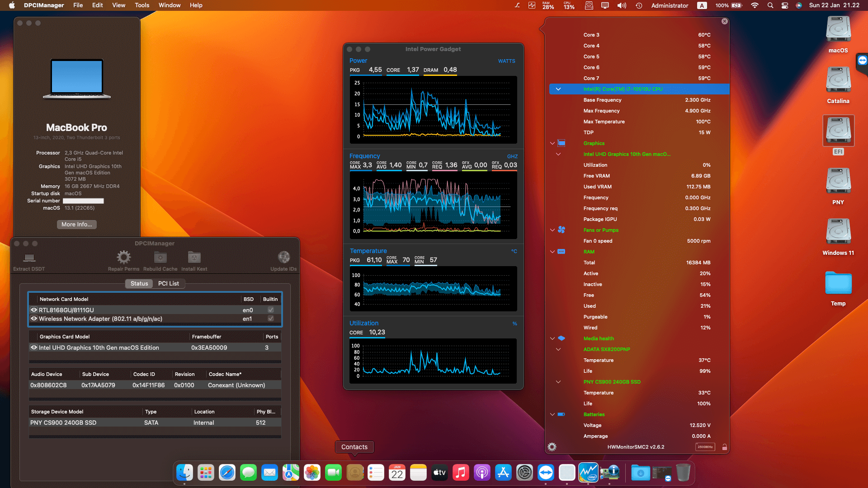The height and width of the screenshot is (488, 868).
Task: Click the CPU 13% menu bar indicator
Action: pyautogui.click(x=569, y=5)
